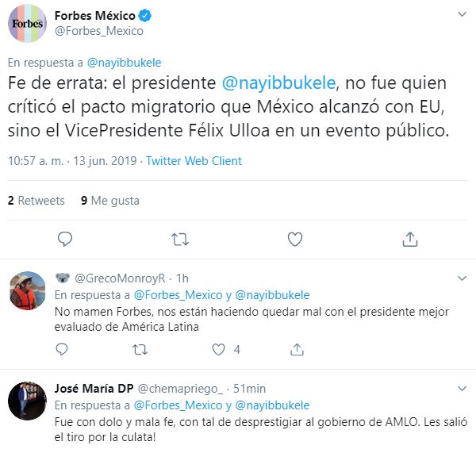The image size is (476, 449).
Task: Reply to the Forbes México tweet
Action: click(x=66, y=238)
